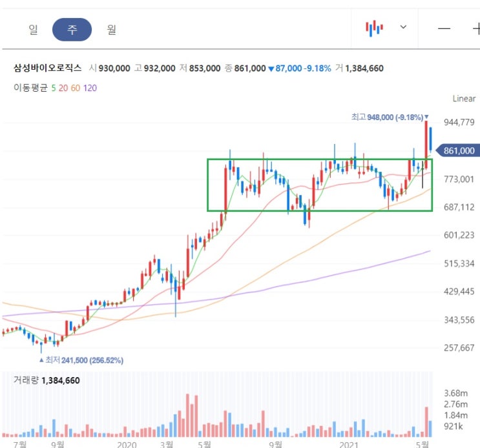Select the 주 (weekly) tab
The height and width of the screenshot is (448, 480).
[x=72, y=29]
